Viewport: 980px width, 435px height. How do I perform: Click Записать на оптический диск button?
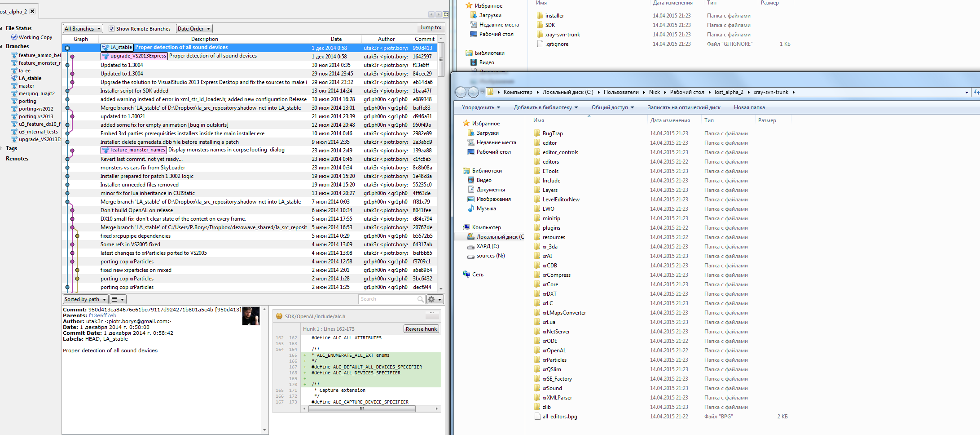click(x=684, y=107)
